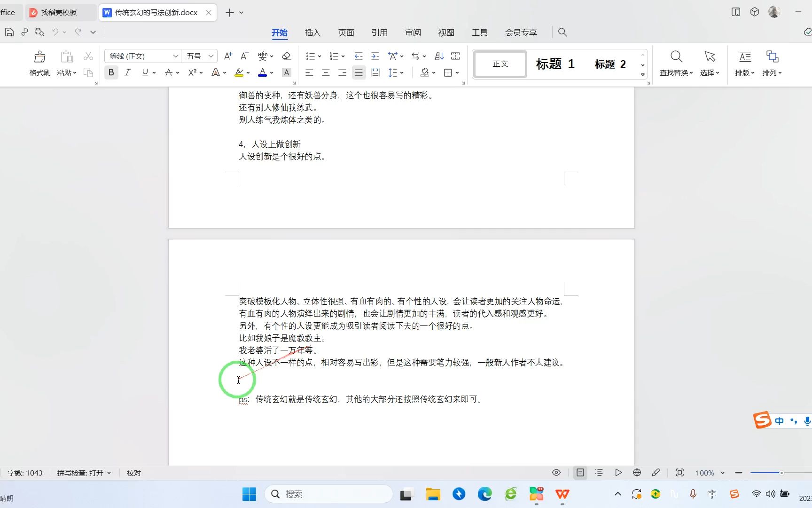Select align left paragraph button

309,72
